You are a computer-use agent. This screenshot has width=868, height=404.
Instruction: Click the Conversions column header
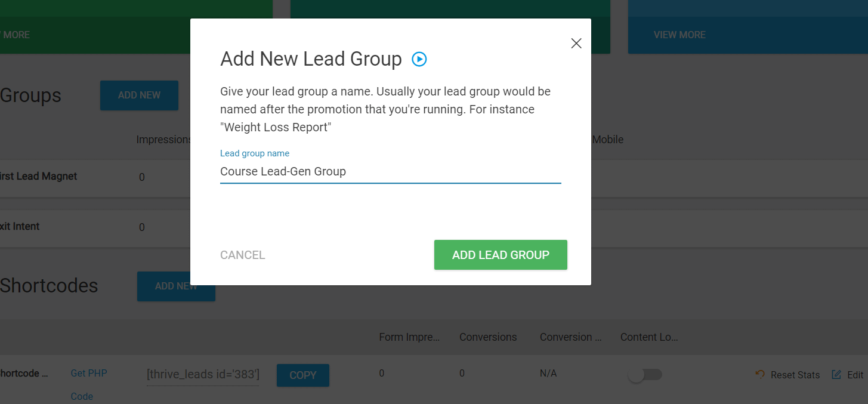(x=488, y=337)
